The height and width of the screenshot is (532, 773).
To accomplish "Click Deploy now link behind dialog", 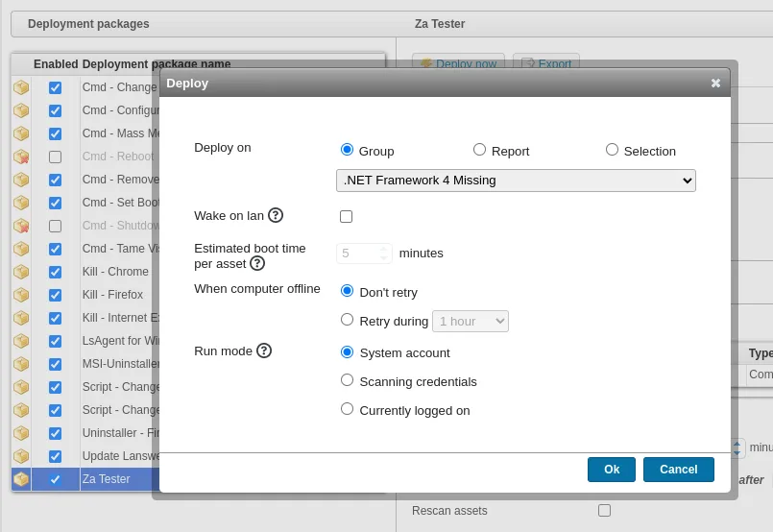I will 458,61.
